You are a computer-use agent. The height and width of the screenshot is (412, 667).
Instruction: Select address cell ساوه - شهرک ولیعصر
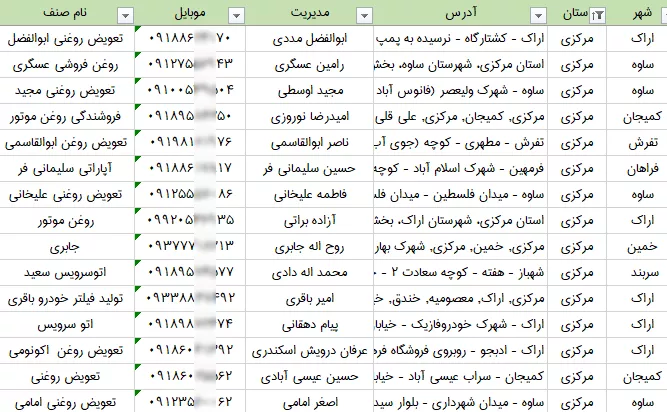460,91
